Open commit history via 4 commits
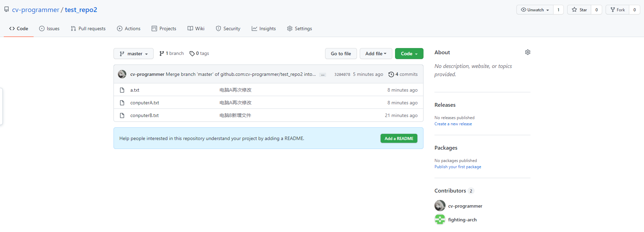The image size is (644, 232). (x=403, y=74)
